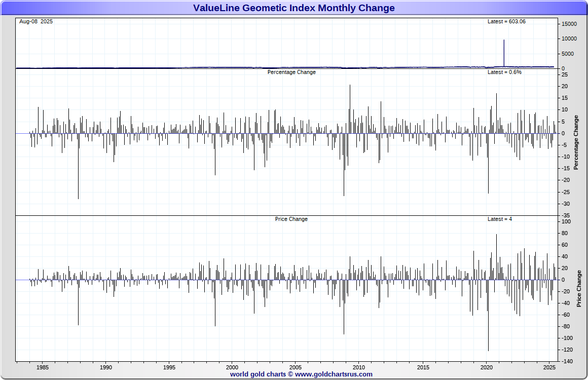Click the Latest = 4 label
588x380 pixels.
pos(499,219)
